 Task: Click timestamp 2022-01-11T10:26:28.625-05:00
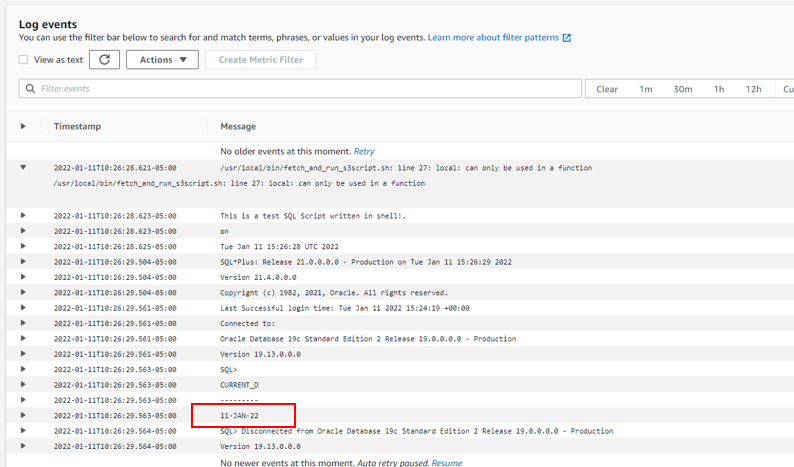[115, 247]
